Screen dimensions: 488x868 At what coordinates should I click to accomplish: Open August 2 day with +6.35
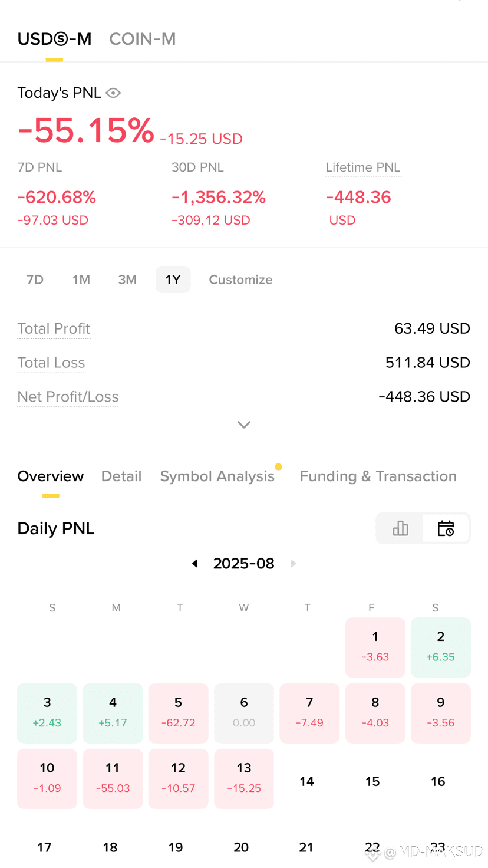[x=441, y=647]
